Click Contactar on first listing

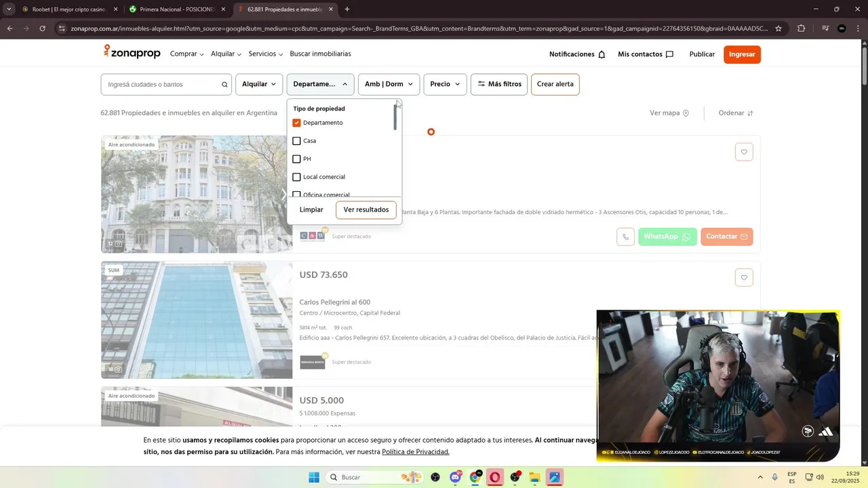click(726, 237)
